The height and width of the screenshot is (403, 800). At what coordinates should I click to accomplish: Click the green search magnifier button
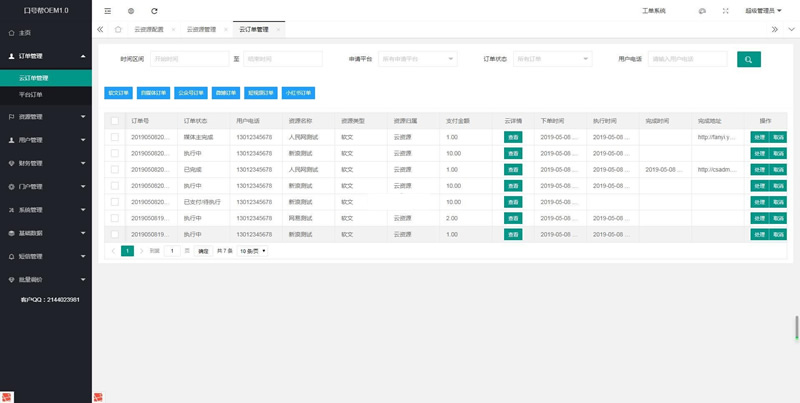[748, 59]
